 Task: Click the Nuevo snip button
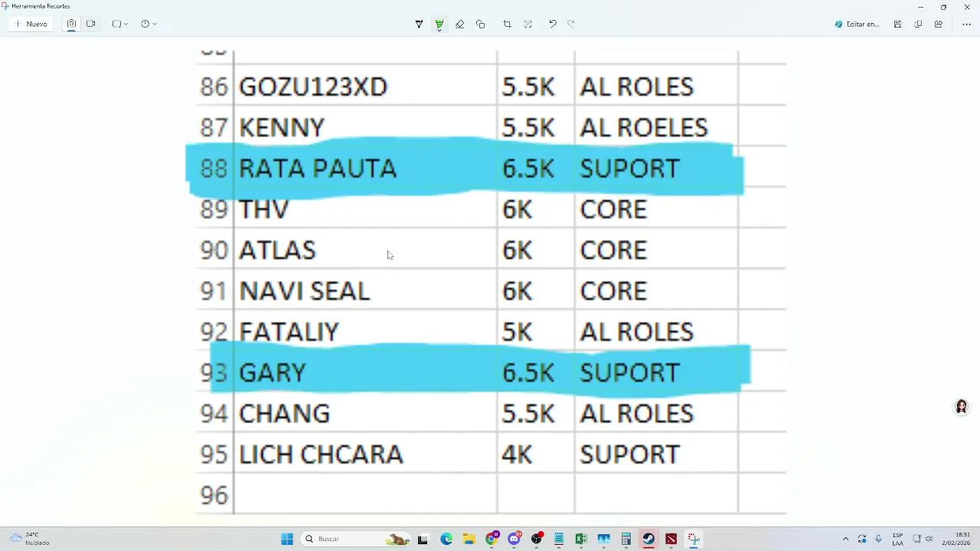[31, 24]
